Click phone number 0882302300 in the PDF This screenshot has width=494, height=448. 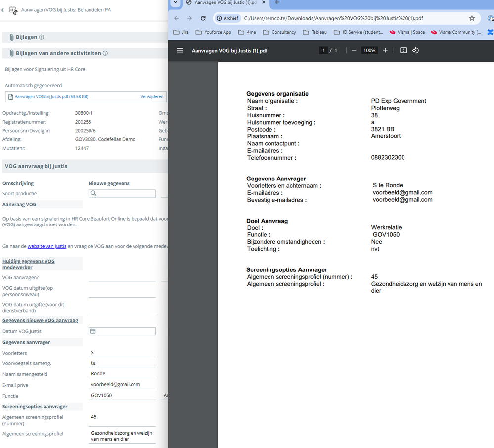pyautogui.click(x=388, y=158)
